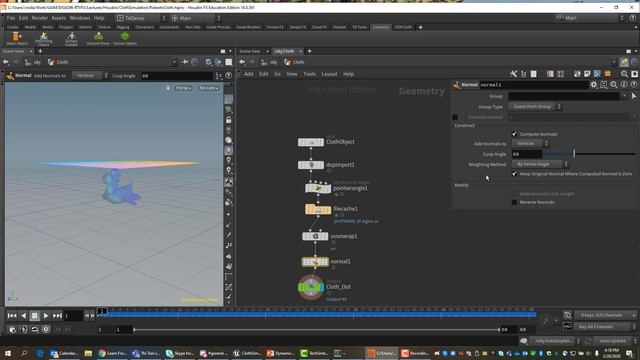Open network editor Add menu

tap(248, 74)
